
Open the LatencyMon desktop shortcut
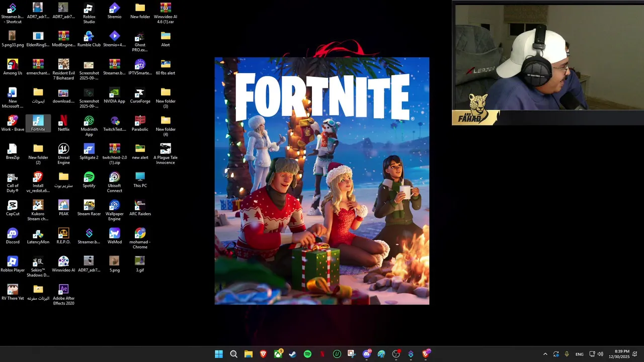click(x=38, y=236)
